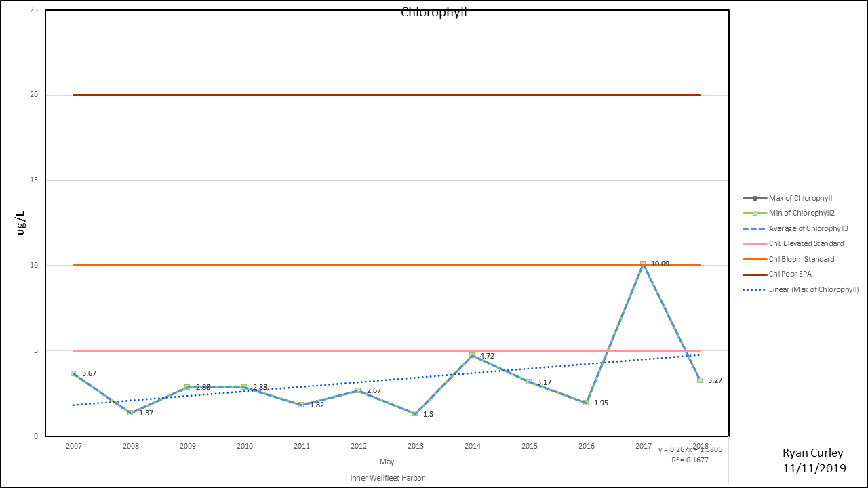
Task: Select the May category label on the axis
Action: (x=387, y=462)
